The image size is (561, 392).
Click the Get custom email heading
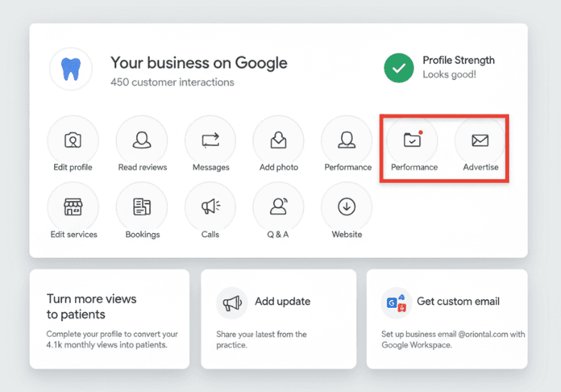(x=458, y=301)
